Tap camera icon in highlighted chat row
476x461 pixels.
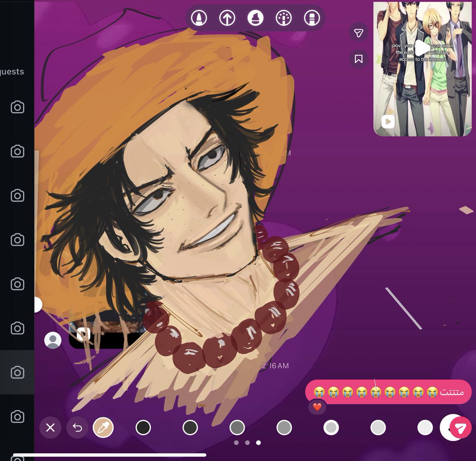coord(17,373)
